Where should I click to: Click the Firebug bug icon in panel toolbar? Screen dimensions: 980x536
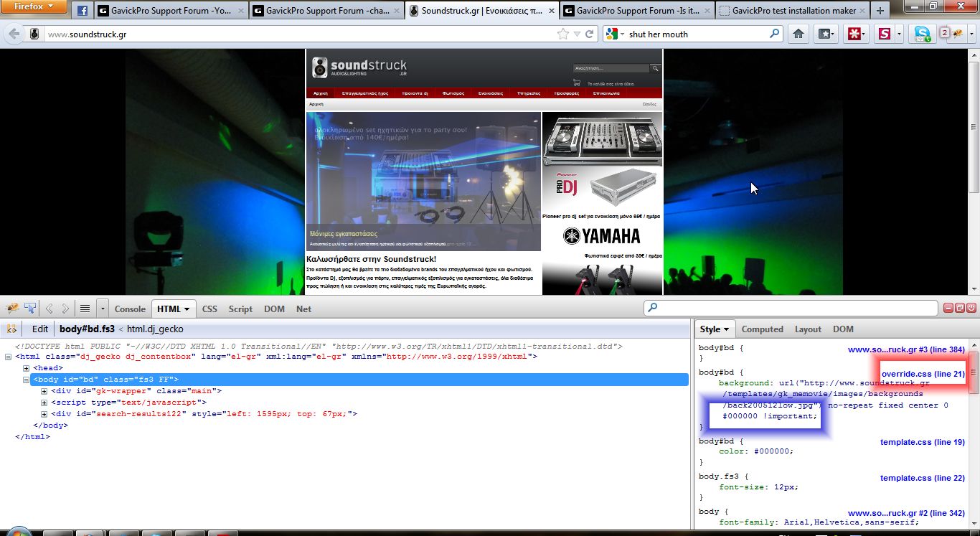(12, 309)
